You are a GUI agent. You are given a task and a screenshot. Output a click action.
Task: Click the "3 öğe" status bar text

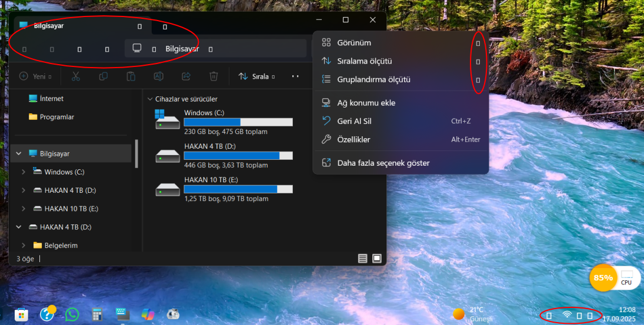click(x=25, y=259)
